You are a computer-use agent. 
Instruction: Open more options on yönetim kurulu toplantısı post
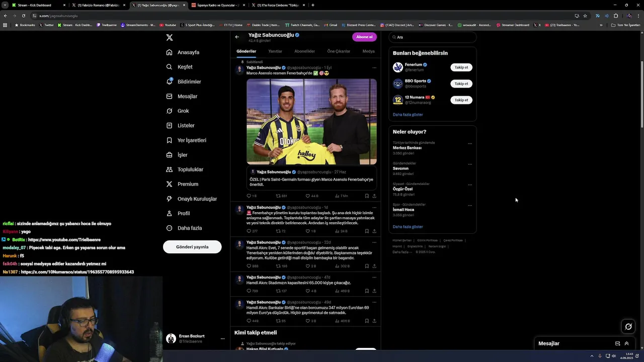[x=374, y=207]
